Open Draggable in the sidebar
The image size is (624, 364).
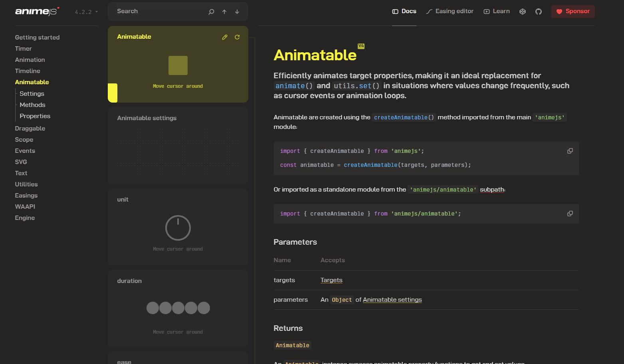(x=30, y=129)
